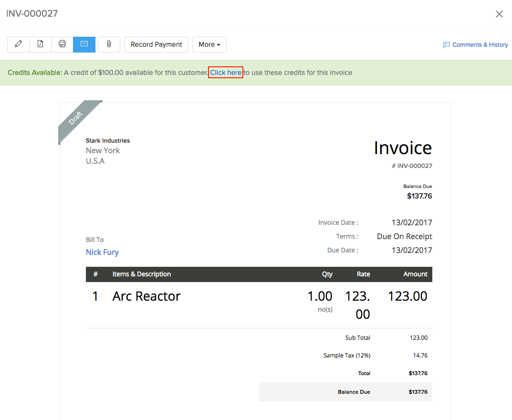Open customer Nick Fury's link
Screen dimensions: 512x420
coord(102,252)
